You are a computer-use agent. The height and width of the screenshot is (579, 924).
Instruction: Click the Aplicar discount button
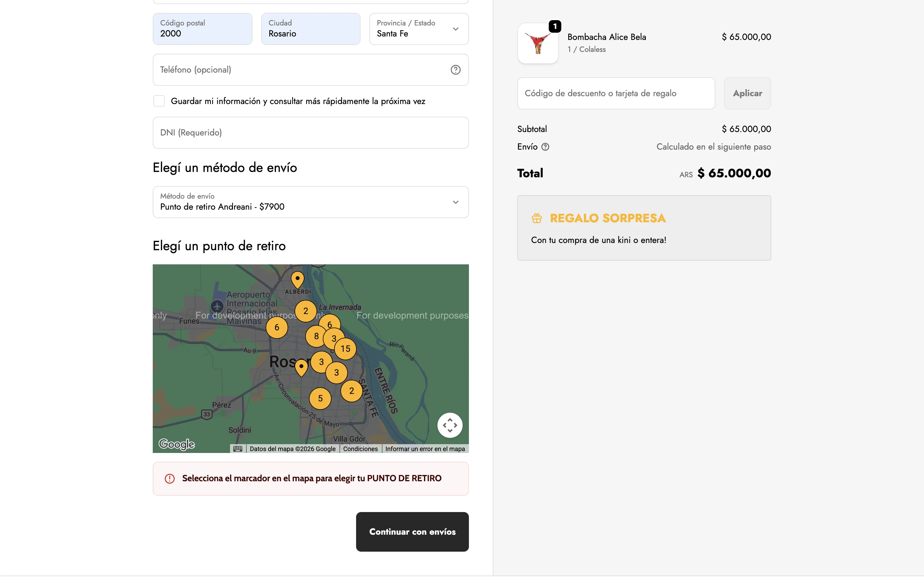[747, 93]
